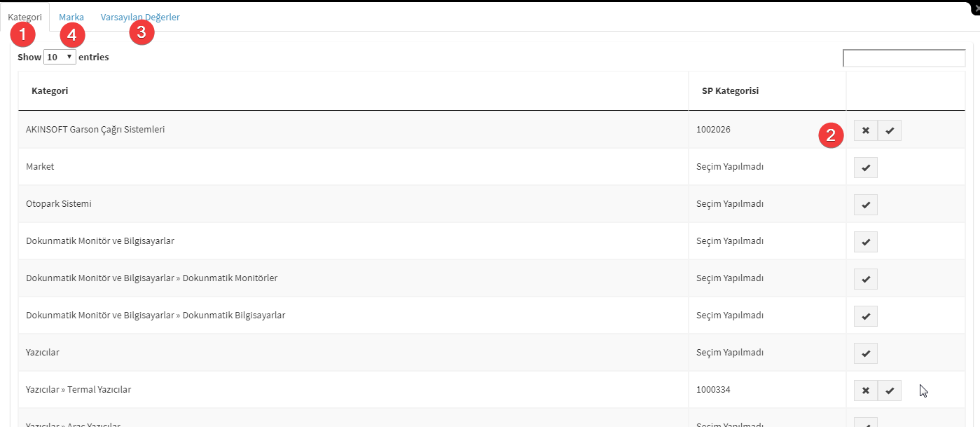
Task: Click the table search input field
Action: 904,58
